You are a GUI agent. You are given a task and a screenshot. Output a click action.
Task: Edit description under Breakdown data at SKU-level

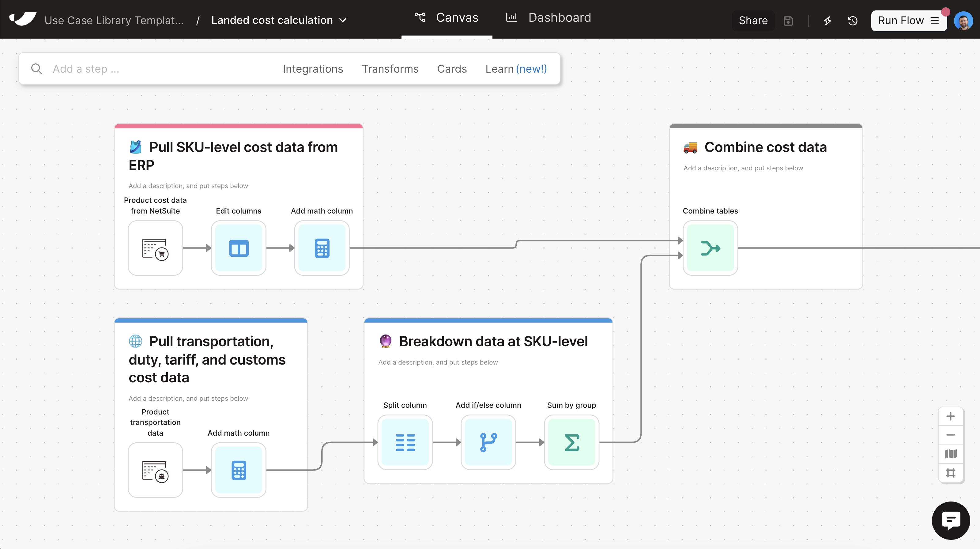[x=438, y=362]
